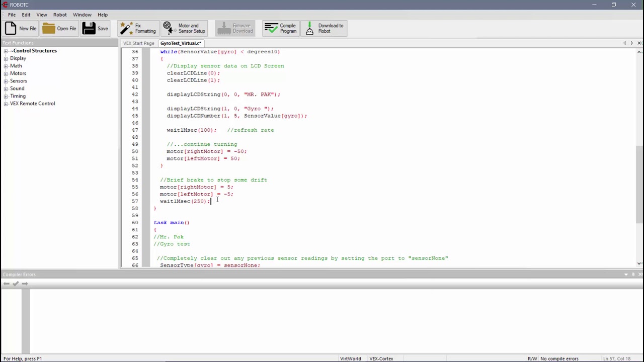Viewport: 644px width, 362px height.
Task: Click the Compiler Errors panel title
Action: [19, 275]
